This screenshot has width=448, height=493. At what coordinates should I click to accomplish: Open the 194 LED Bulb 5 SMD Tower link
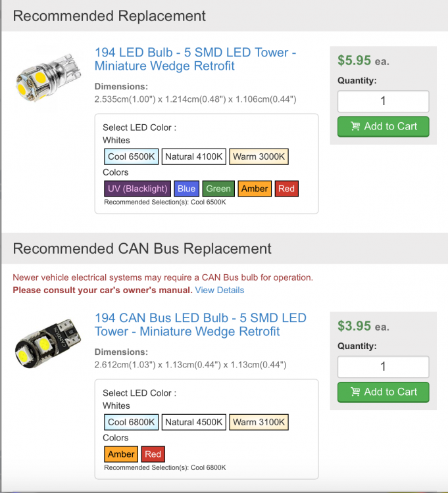pos(195,59)
